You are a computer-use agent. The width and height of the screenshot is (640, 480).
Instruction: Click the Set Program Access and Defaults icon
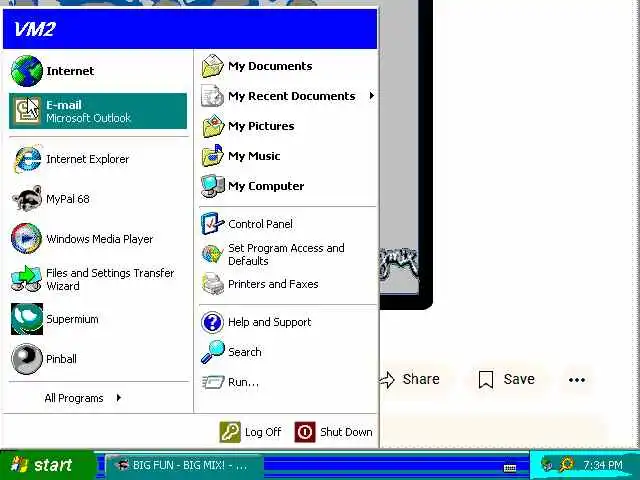coord(212,254)
